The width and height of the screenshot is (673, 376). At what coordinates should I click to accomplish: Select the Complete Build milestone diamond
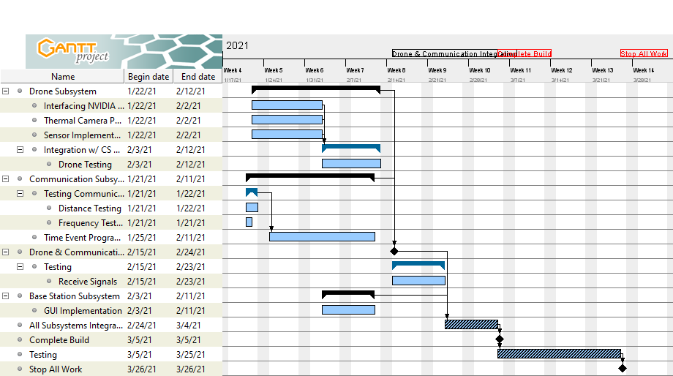[x=500, y=340]
